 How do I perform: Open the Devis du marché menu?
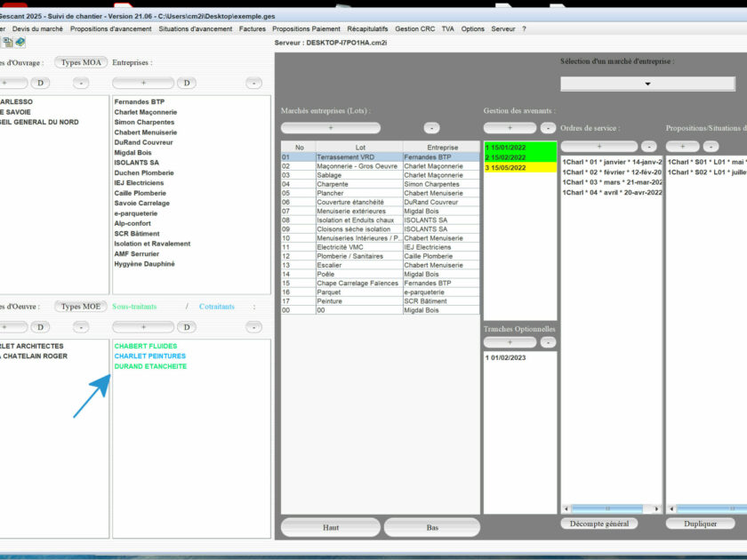click(37, 29)
